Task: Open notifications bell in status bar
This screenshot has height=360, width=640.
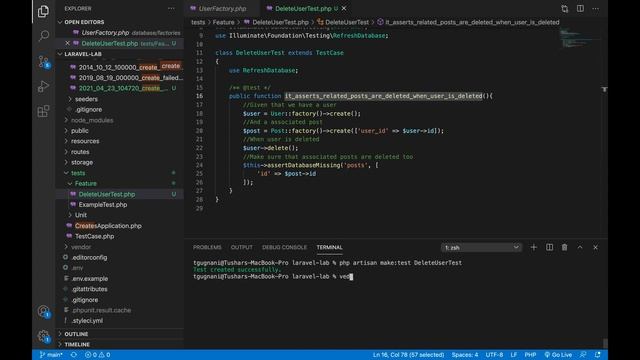Action: pos(598,355)
